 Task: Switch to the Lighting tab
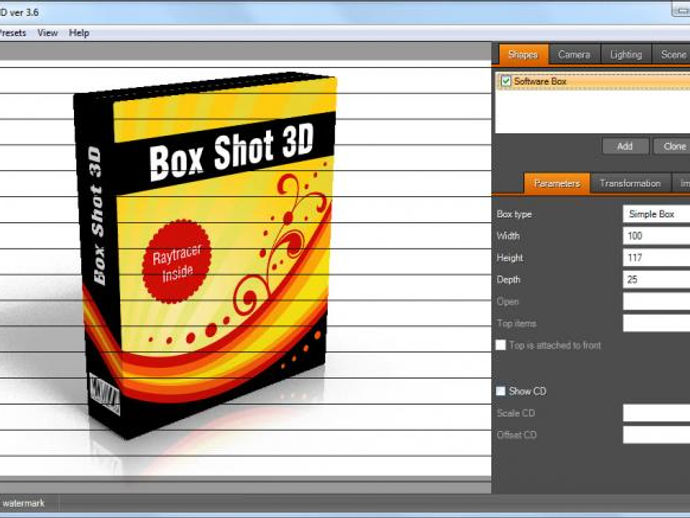tap(626, 55)
